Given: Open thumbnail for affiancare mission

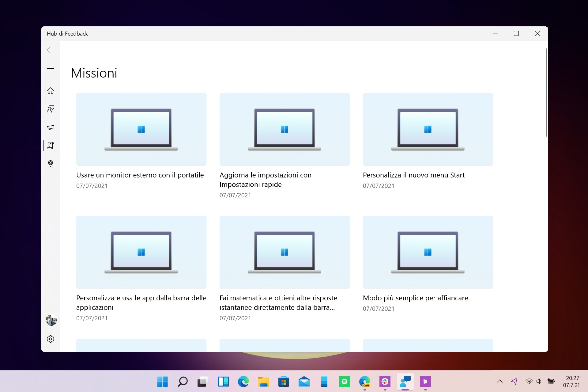Looking at the screenshot, I should pos(428,252).
